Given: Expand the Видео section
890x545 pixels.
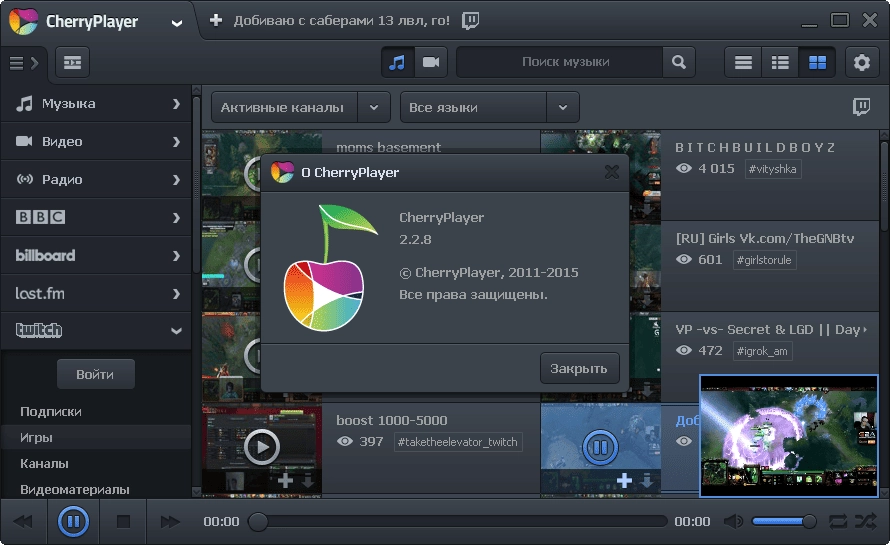Looking at the screenshot, I should click(96, 141).
